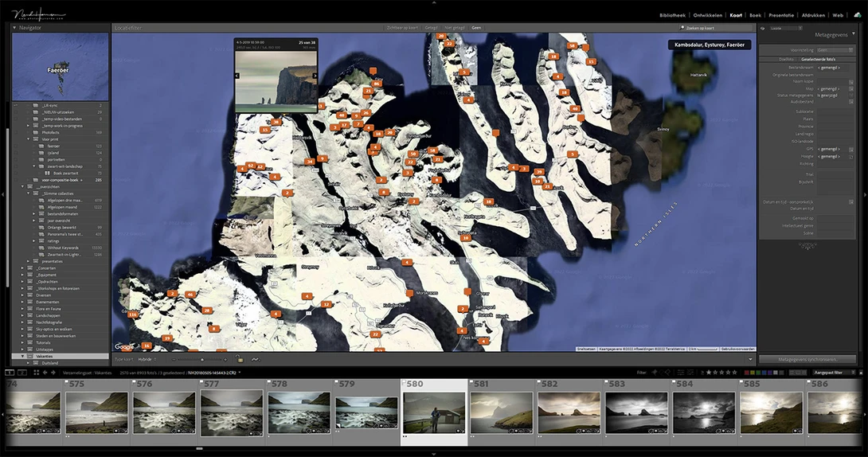
Task: Toggle the Zichtbaar op kaart filter
Action: click(x=402, y=28)
